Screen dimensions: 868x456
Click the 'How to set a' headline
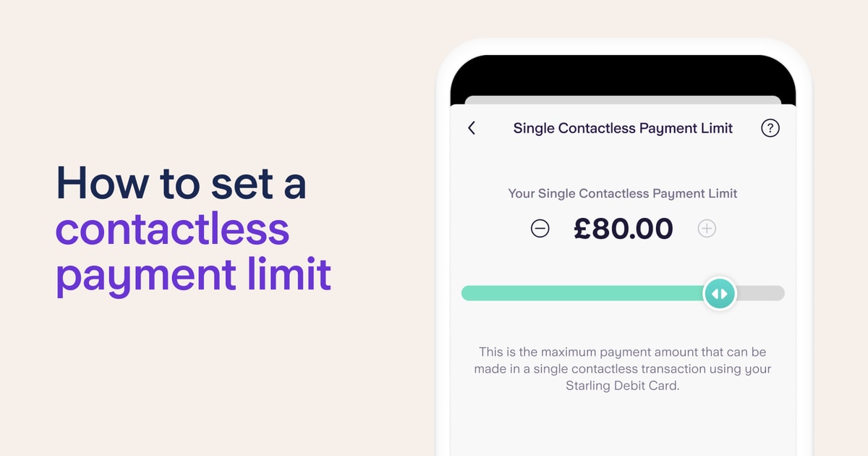[182, 182]
